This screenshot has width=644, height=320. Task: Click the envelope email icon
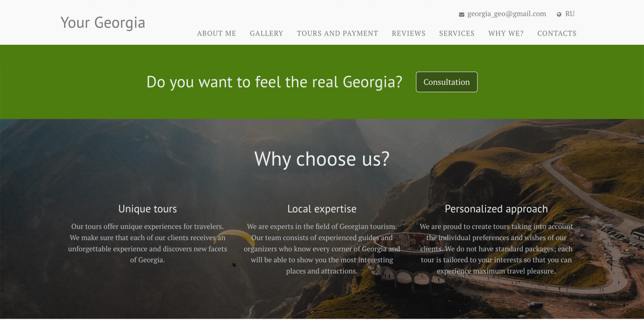pos(461,15)
